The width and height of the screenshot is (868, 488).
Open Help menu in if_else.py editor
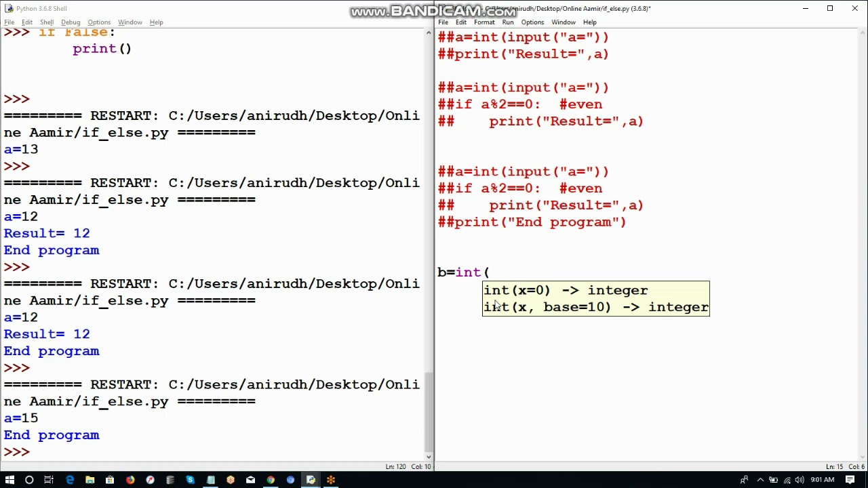(590, 22)
